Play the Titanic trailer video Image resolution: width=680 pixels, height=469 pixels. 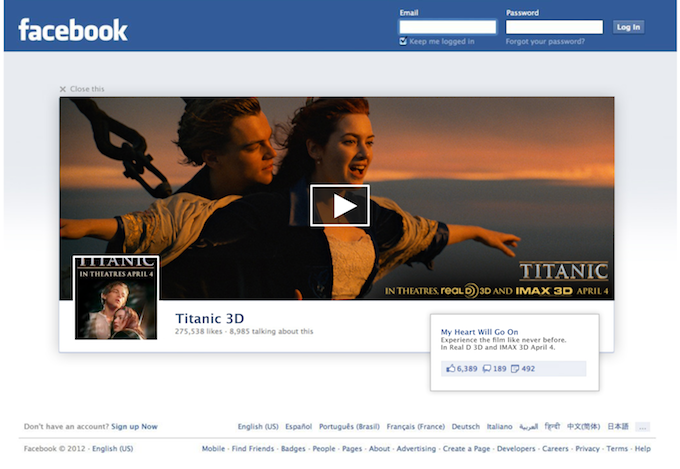pos(339,205)
